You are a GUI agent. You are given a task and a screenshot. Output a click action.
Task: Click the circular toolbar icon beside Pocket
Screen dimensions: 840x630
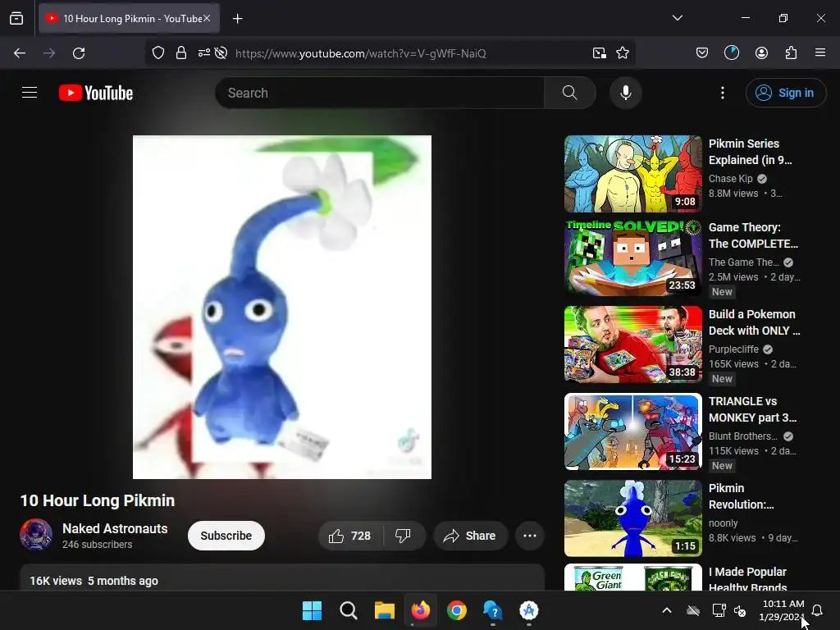(731, 53)
